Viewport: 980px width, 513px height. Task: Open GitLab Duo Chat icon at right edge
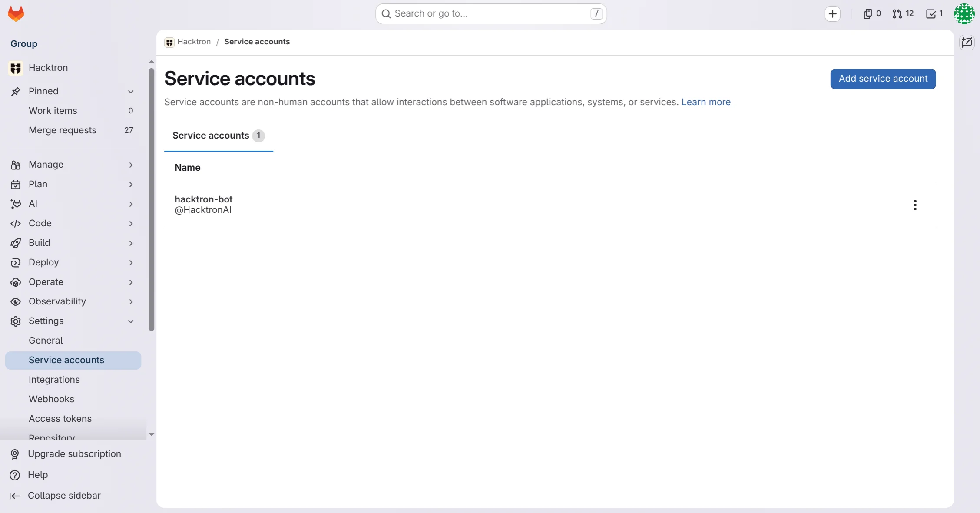tap(967, 43)
